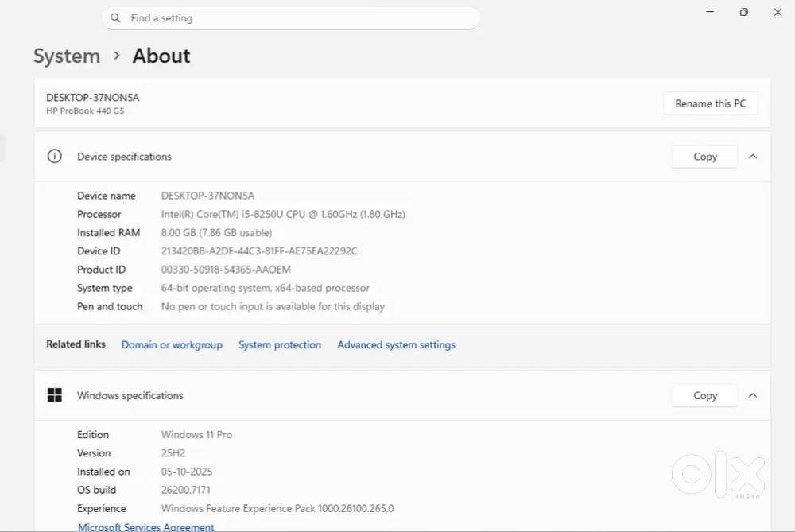Click the restore window icon in the title bar
This screenshot has width=795, height=532.
click(x=743, y=12)
